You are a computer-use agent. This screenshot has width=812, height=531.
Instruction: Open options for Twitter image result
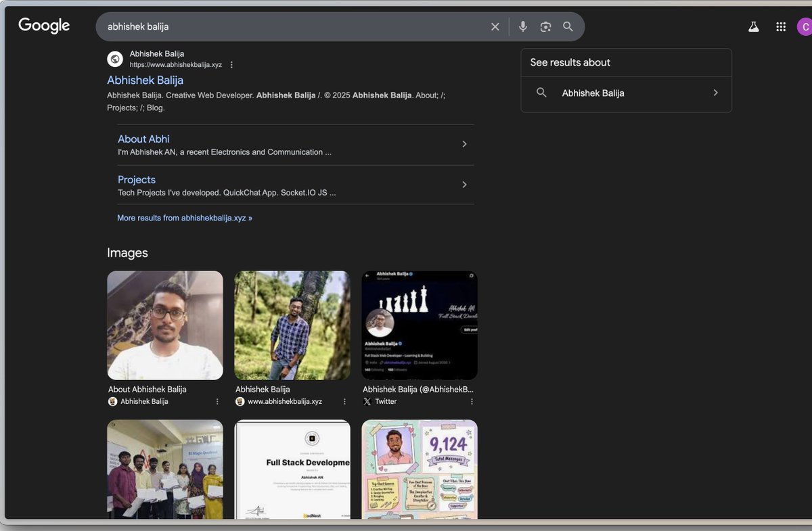coord(472,401)
